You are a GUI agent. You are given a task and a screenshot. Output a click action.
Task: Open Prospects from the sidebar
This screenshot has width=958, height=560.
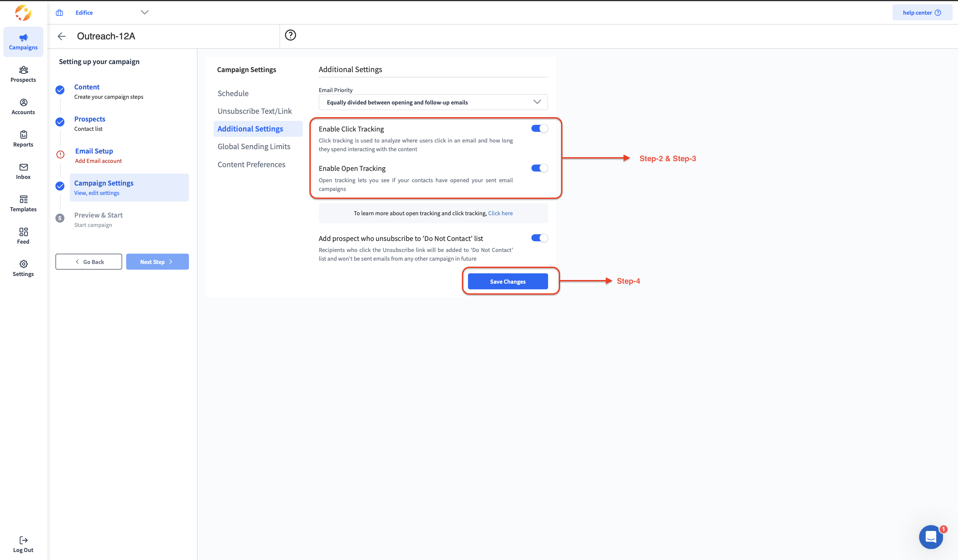23,74
